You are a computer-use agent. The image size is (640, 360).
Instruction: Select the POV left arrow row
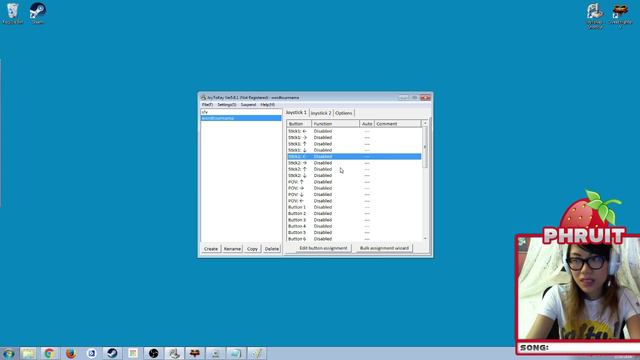coord(354,201)
